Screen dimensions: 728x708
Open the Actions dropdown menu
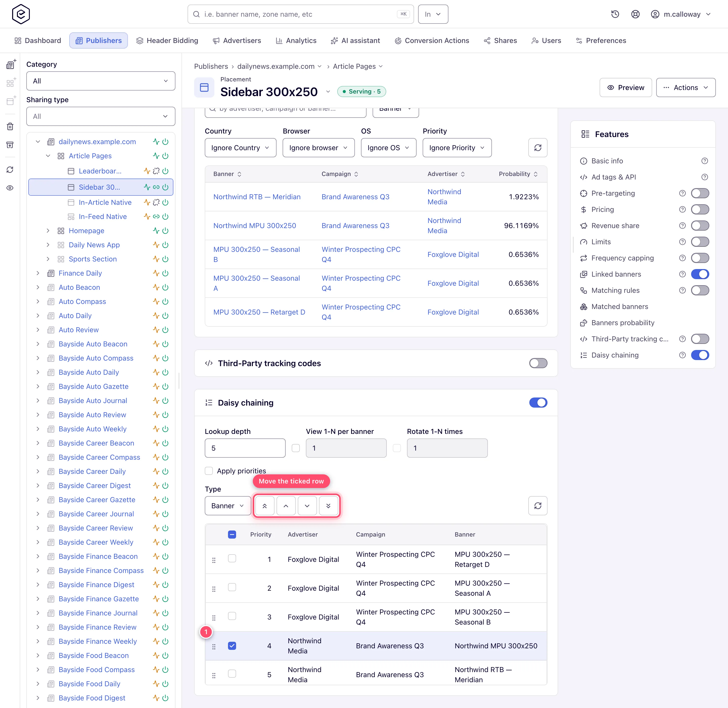pyautogui.click(x=686, y=88)
